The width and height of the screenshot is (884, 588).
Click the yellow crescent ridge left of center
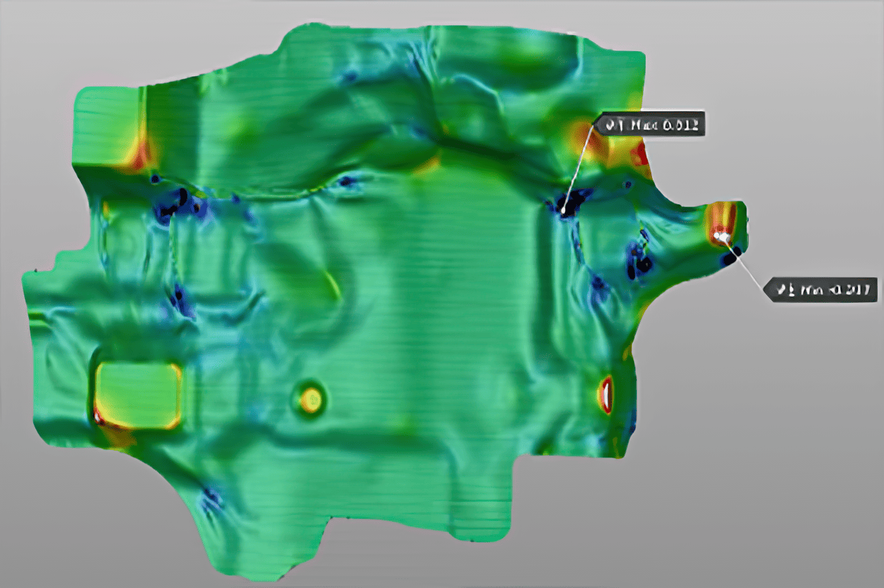point(331,284)
